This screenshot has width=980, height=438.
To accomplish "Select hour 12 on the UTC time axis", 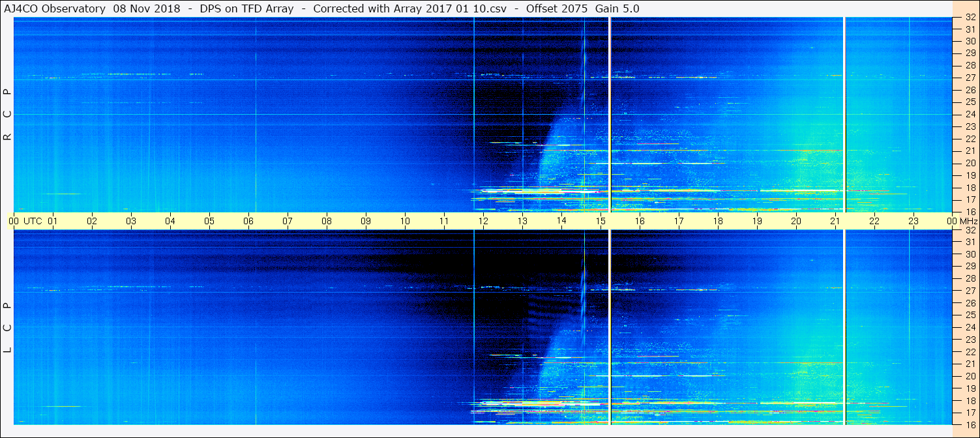I will tap(483, 221).
